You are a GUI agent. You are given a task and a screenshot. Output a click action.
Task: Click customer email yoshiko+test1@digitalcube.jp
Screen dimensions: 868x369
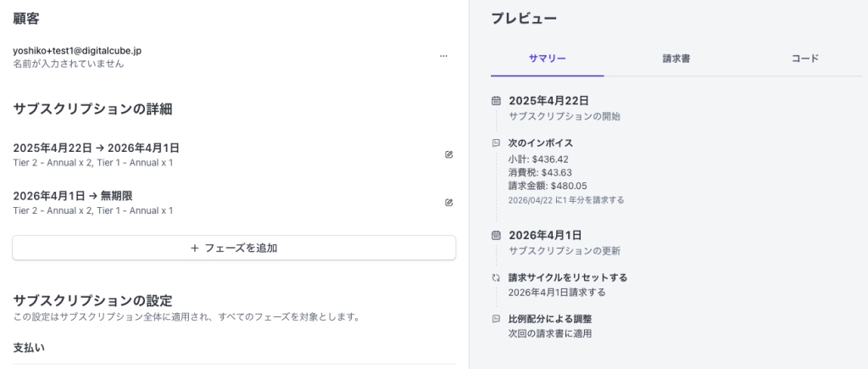coord(77,50)
